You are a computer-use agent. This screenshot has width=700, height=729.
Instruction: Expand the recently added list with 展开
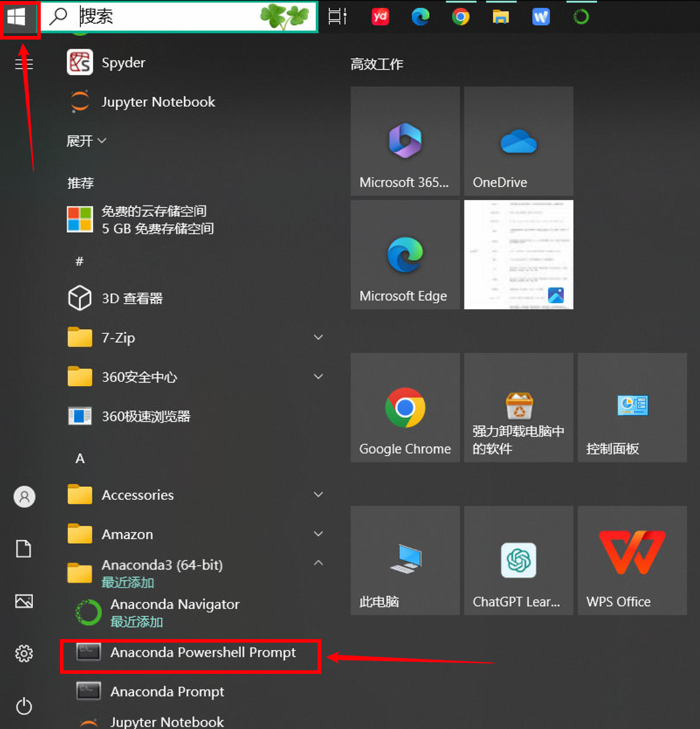(x=86, y=141)
